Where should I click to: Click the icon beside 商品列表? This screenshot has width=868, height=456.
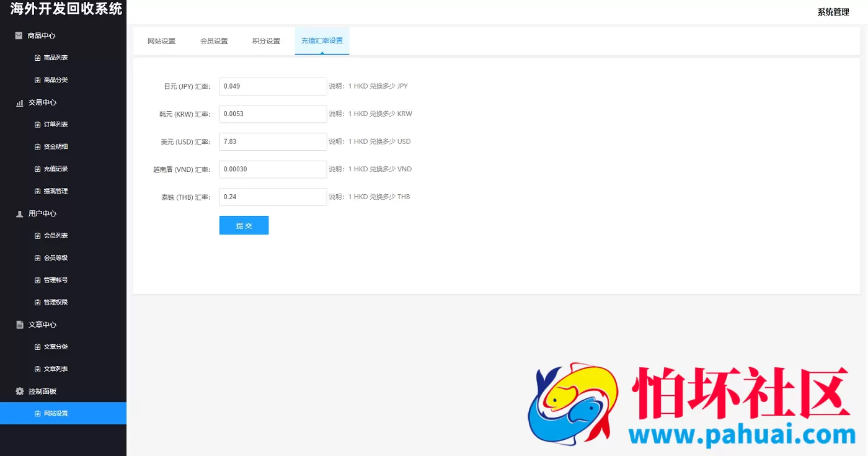37,58
